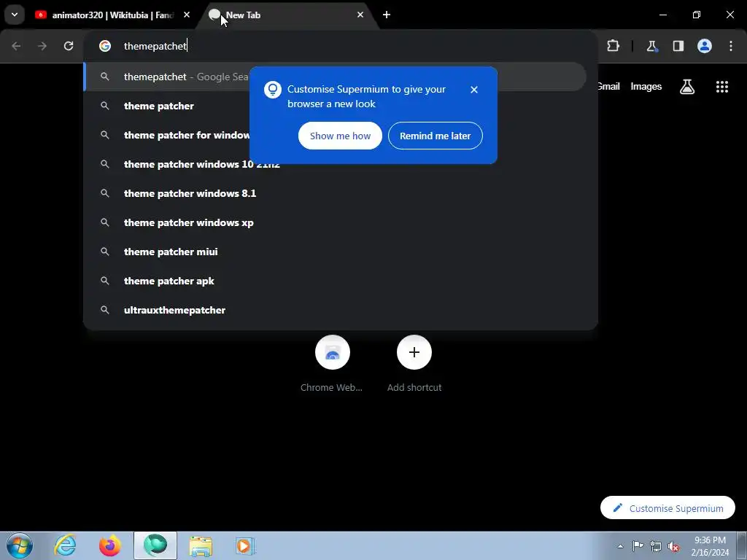Open the toolbar Labs flask icon
747x560 pixels.
651,46
